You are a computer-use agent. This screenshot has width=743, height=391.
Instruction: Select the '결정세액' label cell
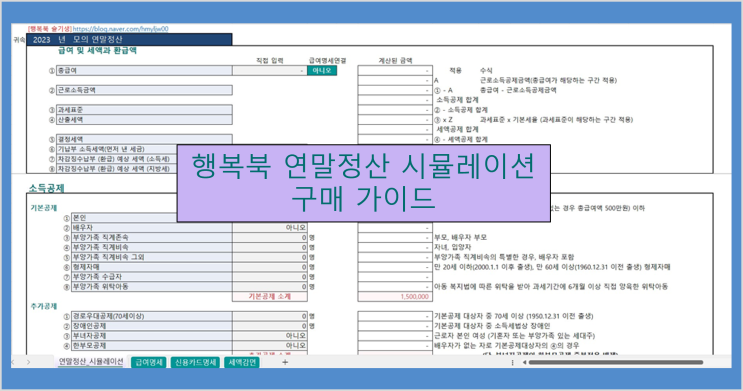coord(144,139)
